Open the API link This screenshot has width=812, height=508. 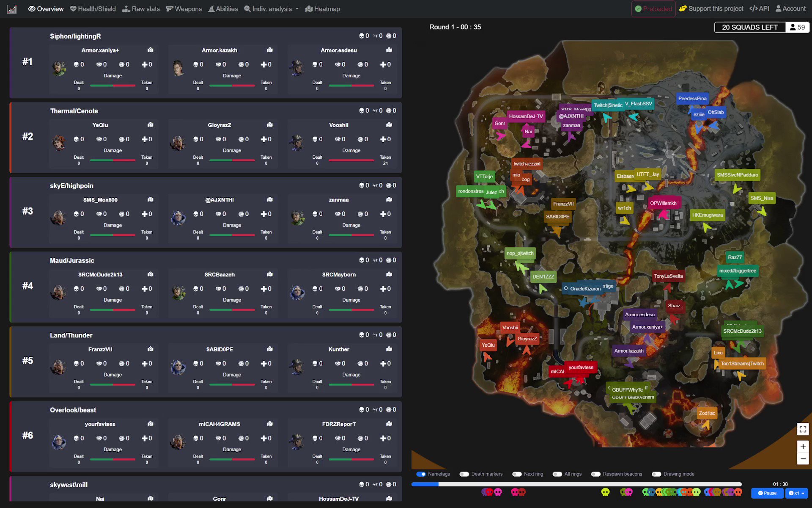[x=760, y=9]
